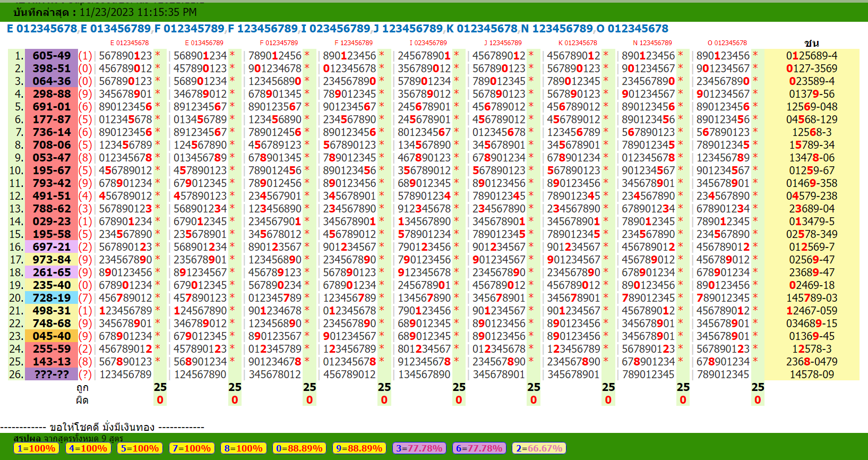Screen dimensions: 868x460
Task: Click the สรุปผล summary heading
Action: [x=27, y=438]
